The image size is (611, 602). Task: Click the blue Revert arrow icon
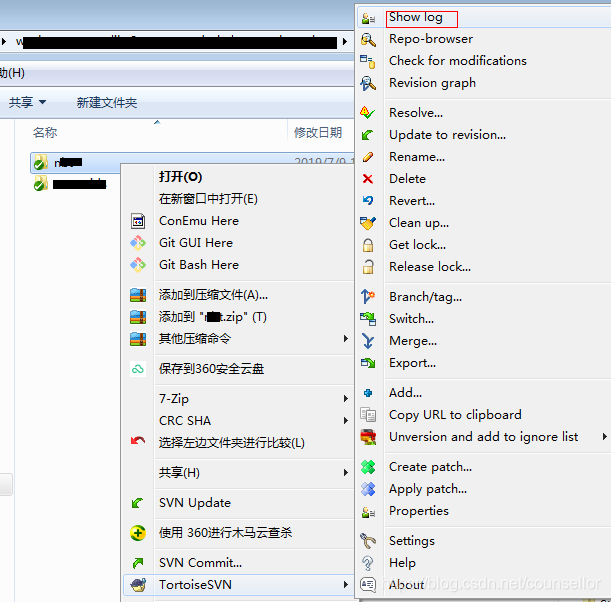tap(368, 201)
